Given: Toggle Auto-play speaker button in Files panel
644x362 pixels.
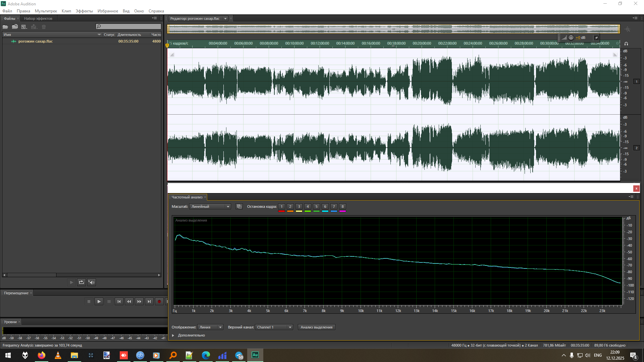Looking at the screenshot, I should (x=92, y=283).
